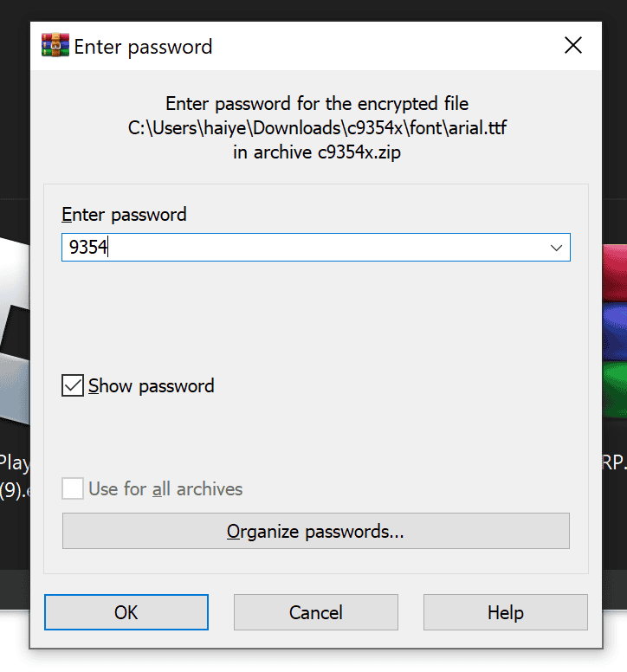Open the Organize passwords dialog
Screen dimensions: 627x672
pyautogui.click(x=315, y=531)
